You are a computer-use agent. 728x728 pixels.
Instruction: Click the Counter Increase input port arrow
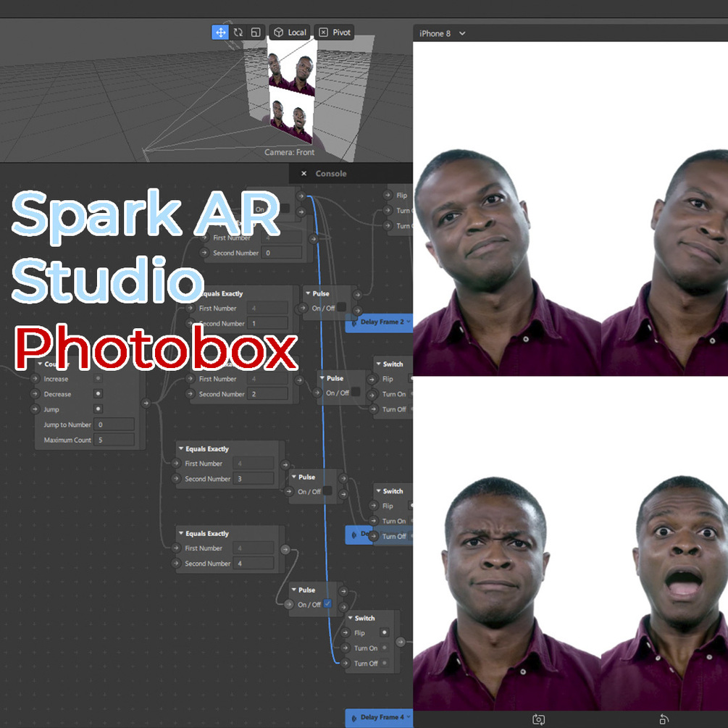click(35, 379)
